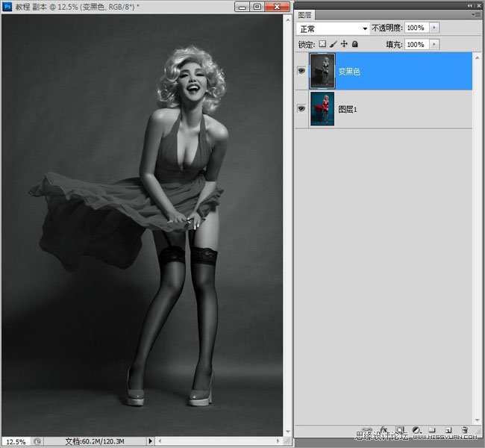Open the layers panel flyout menu
Image resolution: width=485 pixels, height=448 pixels.
(x=476, y=14)
